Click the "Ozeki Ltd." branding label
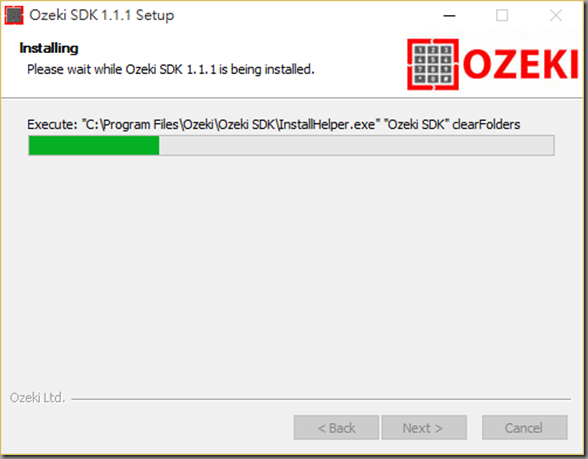588x459 pixels. [38, 398]
